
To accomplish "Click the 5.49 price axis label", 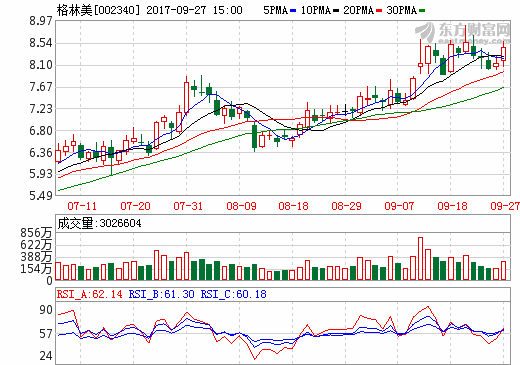I will 41,196.
